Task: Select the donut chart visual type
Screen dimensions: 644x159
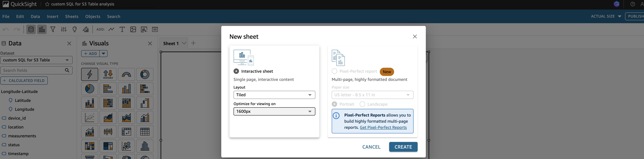Action: click(145, 74)
